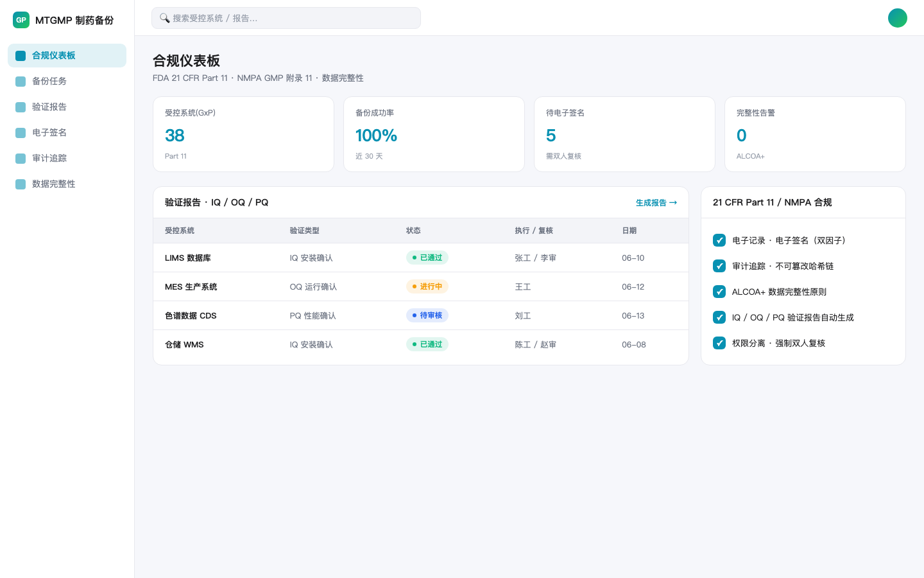Click date 06-13
924x578 pixels.
[633, 316]
